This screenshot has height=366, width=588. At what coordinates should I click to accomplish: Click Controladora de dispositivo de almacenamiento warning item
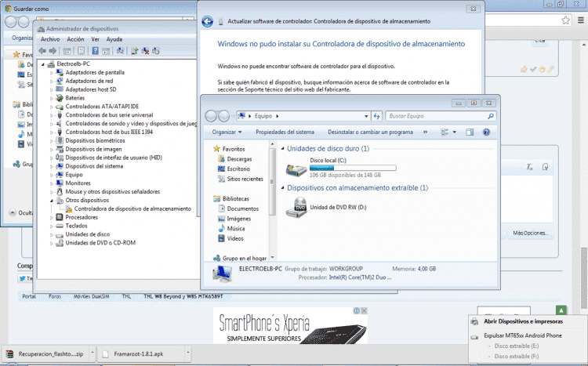coord(132,209)
